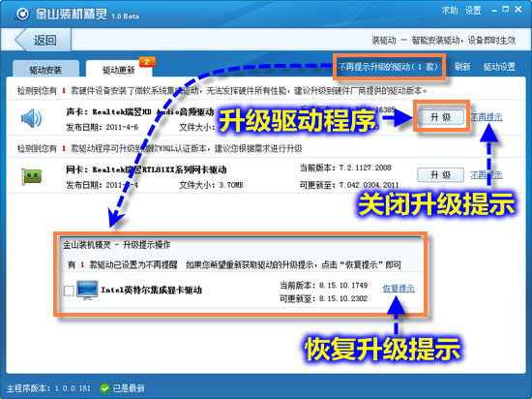Switch to the 驱动安装 tab

pyautogui.click(x=45, y=70)
